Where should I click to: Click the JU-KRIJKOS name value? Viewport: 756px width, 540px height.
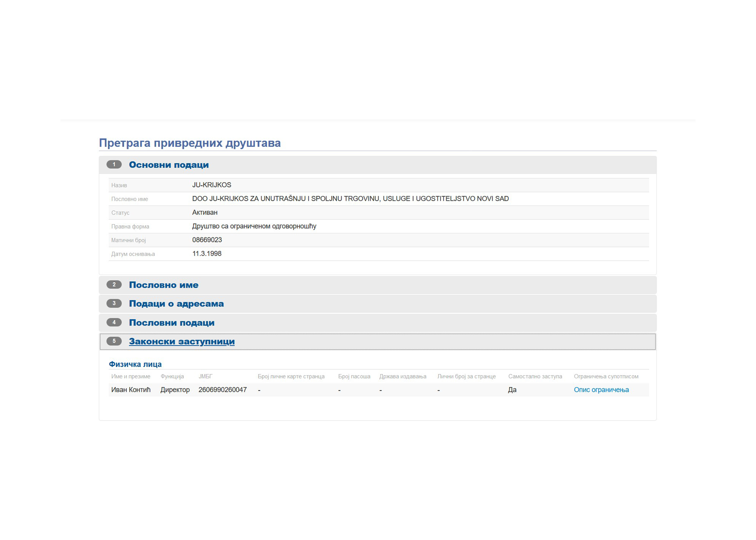[x=211, y=185]
